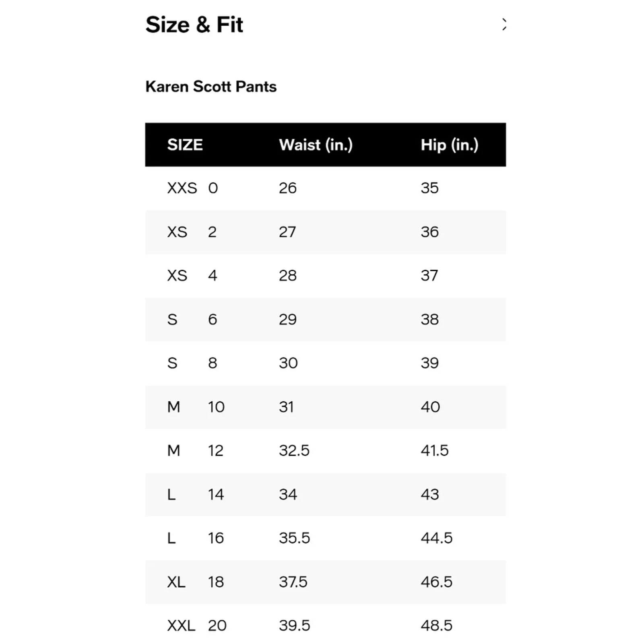Click the 32.5 waist measurement cell
Screen dimensions: 644x644
pos(294,450)
